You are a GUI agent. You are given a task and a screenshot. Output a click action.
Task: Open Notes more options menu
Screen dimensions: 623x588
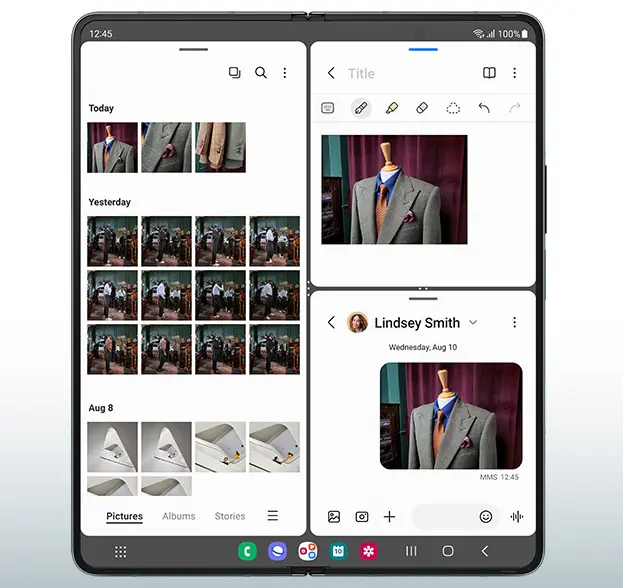[515, 73]
